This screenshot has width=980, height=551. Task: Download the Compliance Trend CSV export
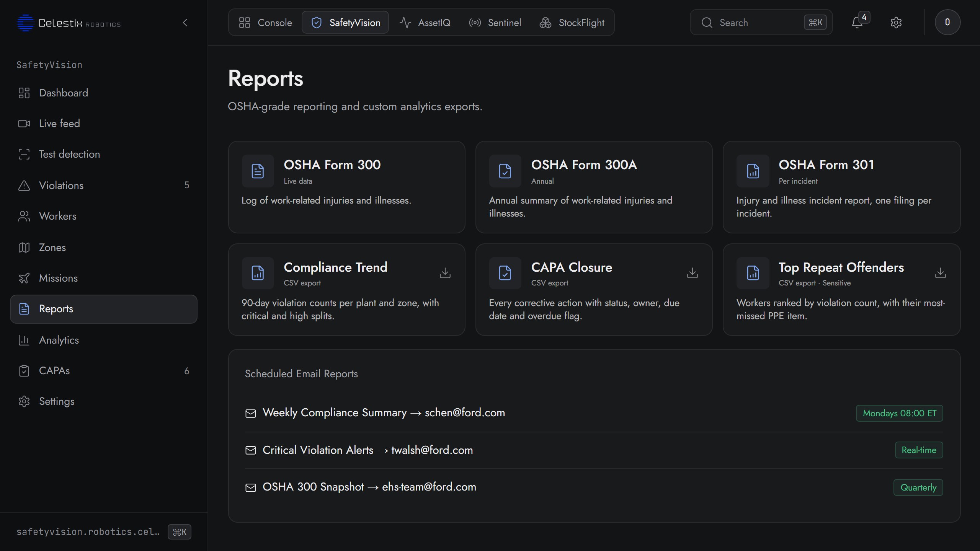[x=445, y=273]
